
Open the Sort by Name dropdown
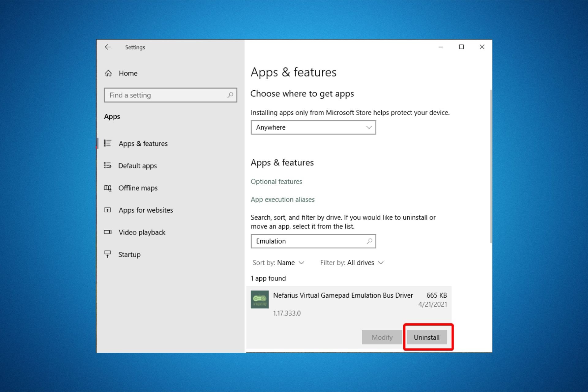278,263
